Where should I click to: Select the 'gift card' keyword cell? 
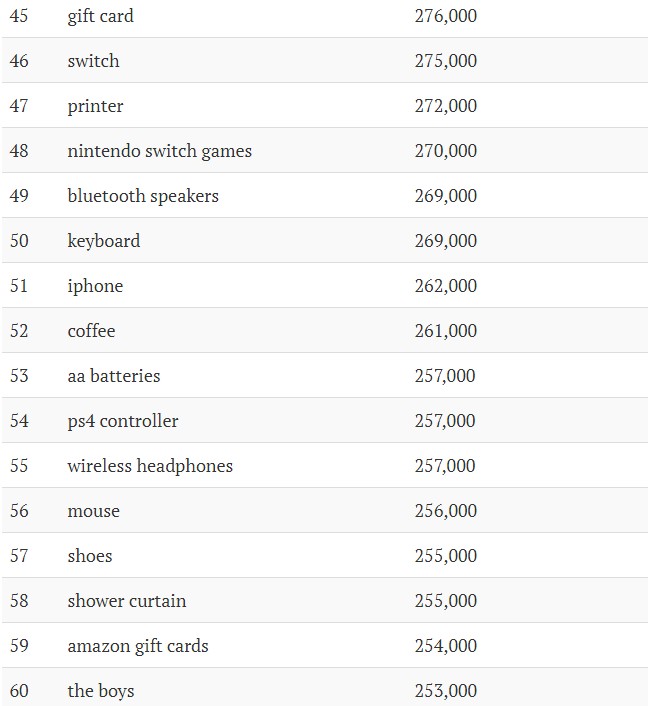[x=100, y=16]
